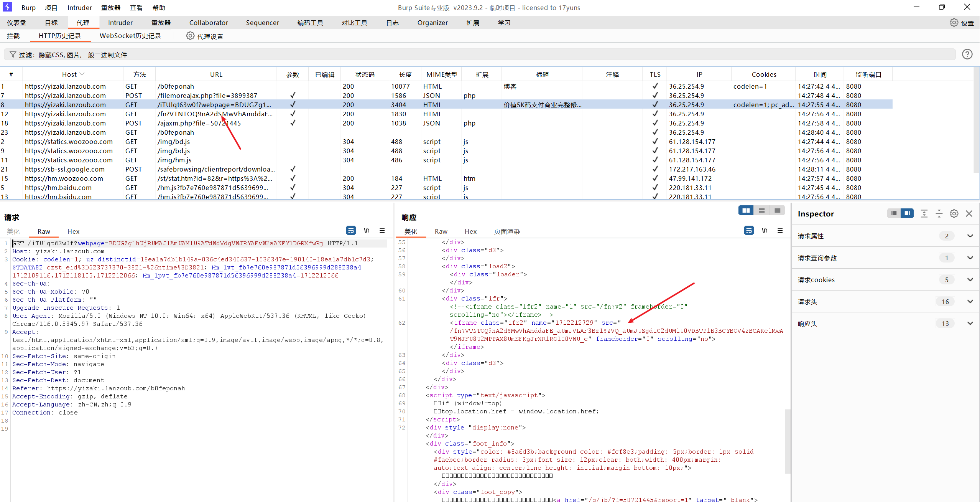980x502 pixels.
Task: Expand the 请求查询参数 section
Action: click(970, 258)
